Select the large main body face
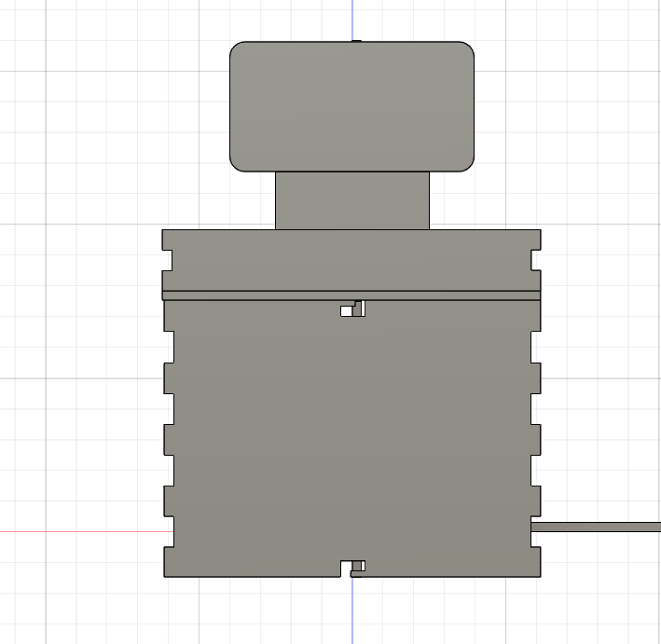The width and height of the screenshot is (661, 644). 351,438
